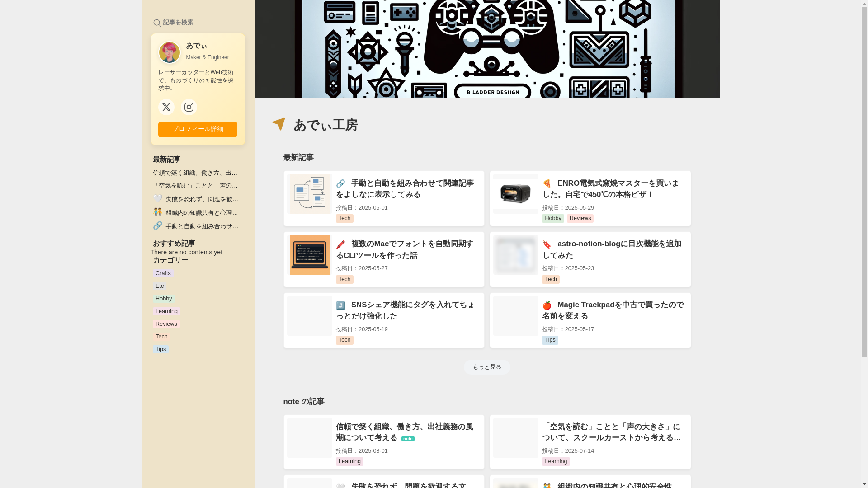Open sidebar article 手動と自動を組み合わせ

click(202, 226)
